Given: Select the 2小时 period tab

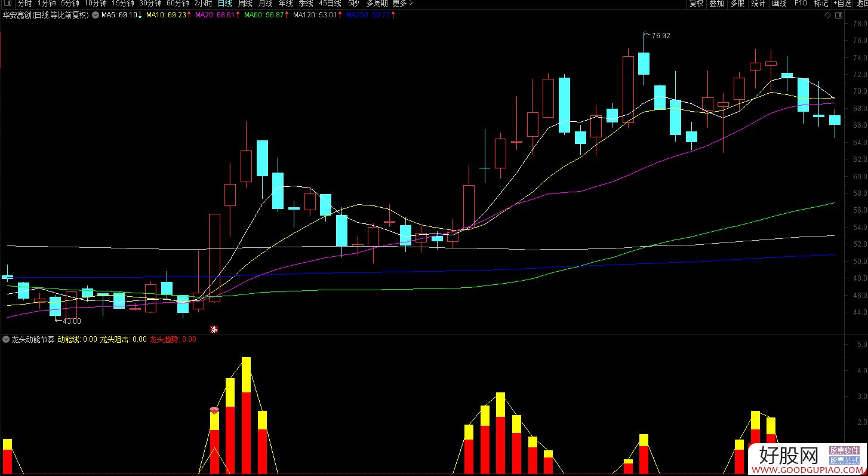Looking at the screenshot, I should point(203,4).
